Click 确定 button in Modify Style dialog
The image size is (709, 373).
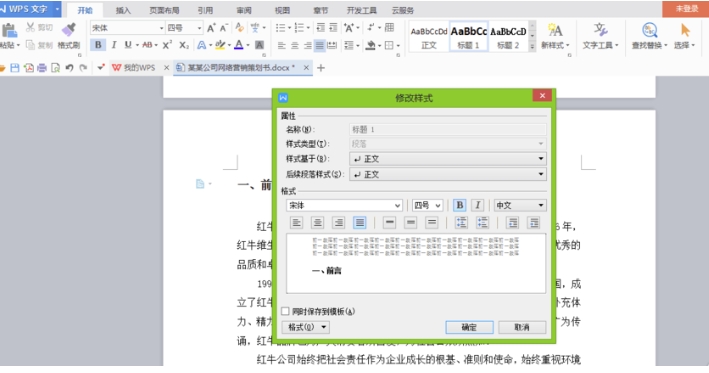click(469, 327)
